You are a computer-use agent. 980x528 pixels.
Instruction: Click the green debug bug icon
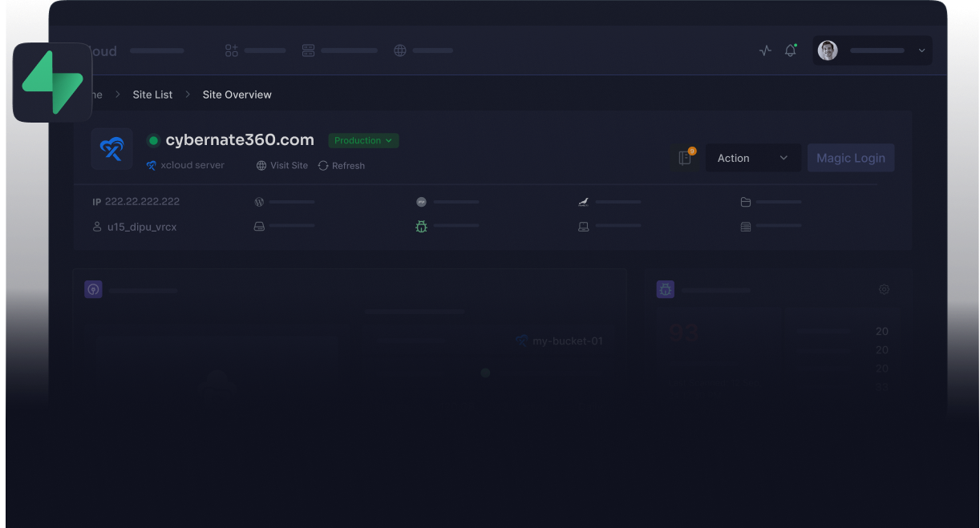[421, 227]
